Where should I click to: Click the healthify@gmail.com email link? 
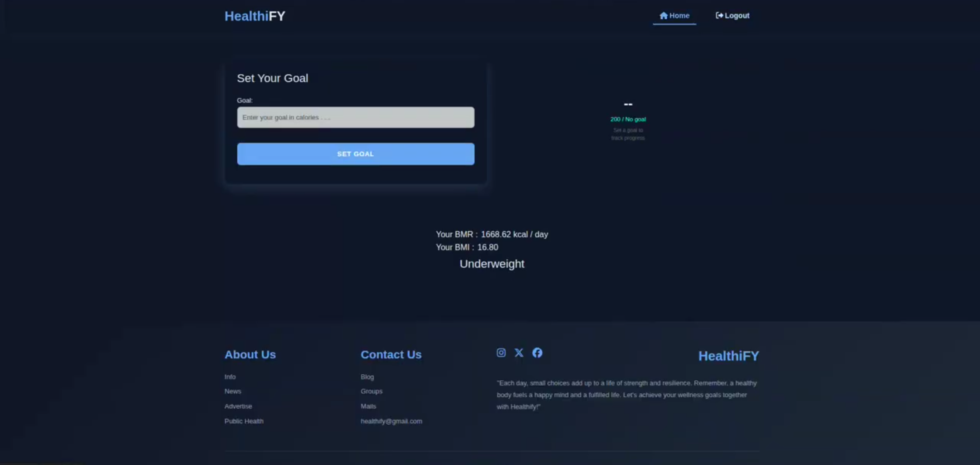pyautogui.click(x=391, y=421)
